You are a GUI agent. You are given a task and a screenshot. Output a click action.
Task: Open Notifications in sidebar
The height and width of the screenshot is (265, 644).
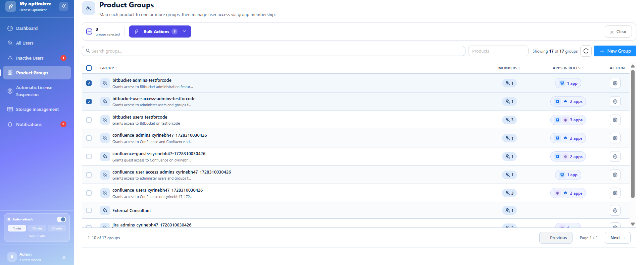[37, 124]
